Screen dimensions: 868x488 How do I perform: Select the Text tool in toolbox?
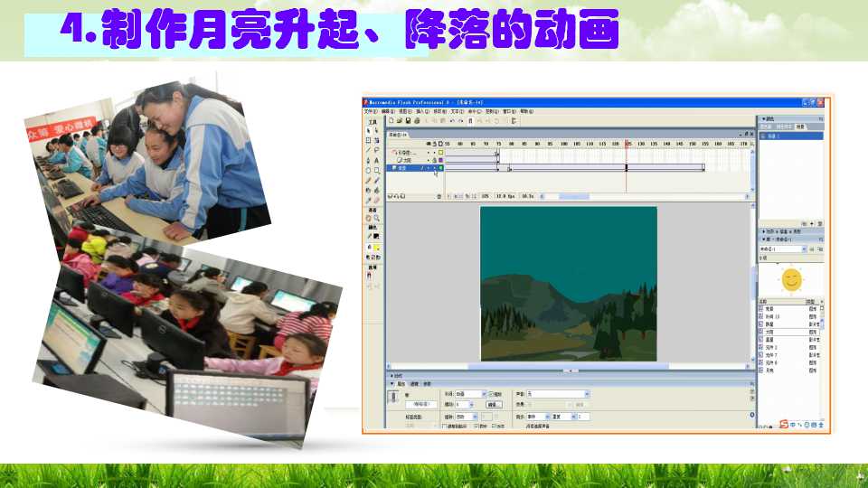tap(376, 161)
